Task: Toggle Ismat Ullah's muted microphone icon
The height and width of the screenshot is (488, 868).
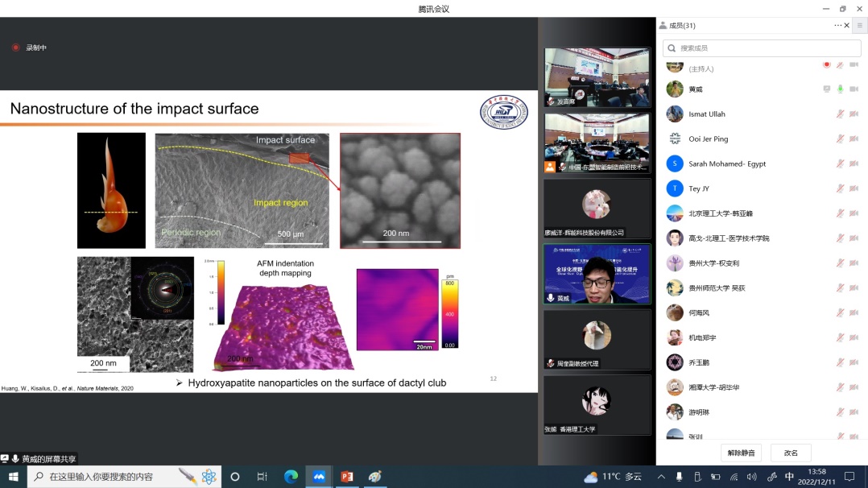Action: [840, 114]
